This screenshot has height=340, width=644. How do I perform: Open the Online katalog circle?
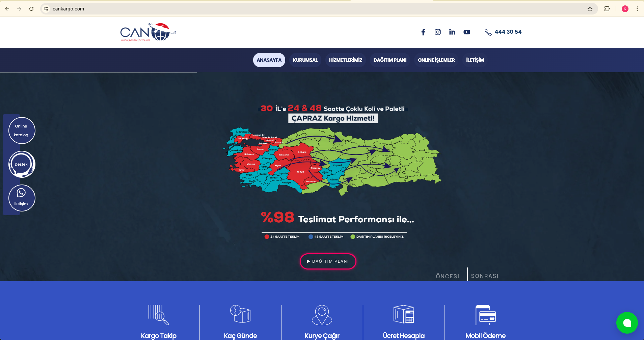22,131
